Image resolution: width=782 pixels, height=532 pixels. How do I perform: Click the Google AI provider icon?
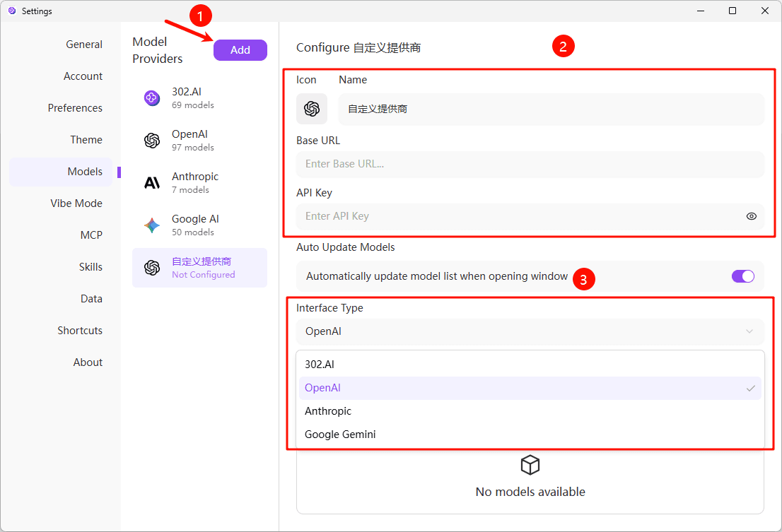point(152,225)
